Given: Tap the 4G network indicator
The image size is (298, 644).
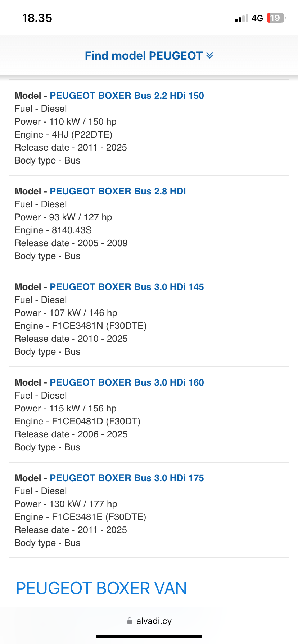Looking at the screenshot, I should [x=257, y=18].
